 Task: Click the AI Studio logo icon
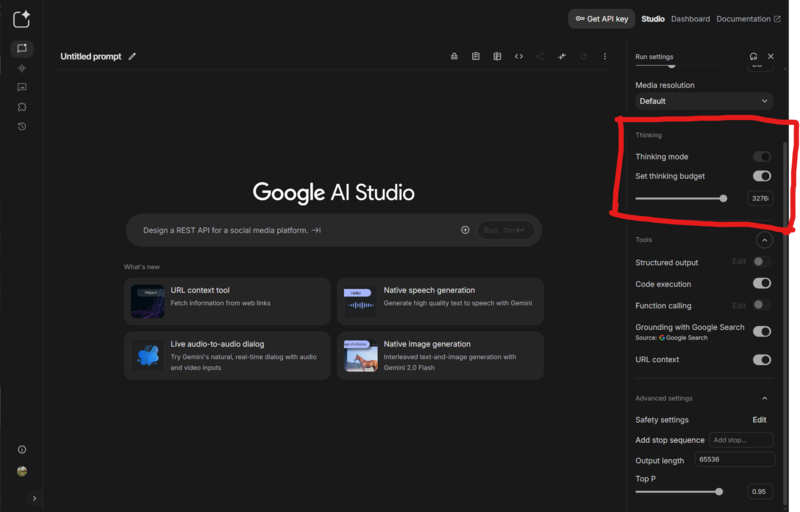[x=21, y=19]
